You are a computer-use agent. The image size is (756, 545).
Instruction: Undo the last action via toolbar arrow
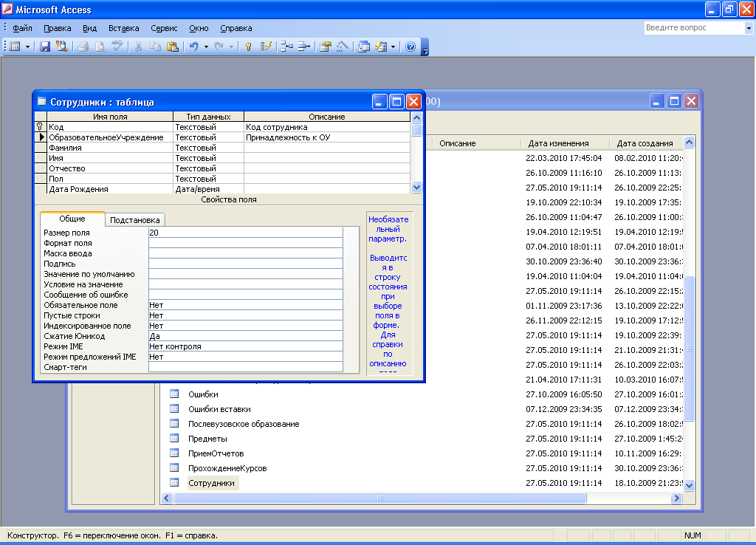pos(194,47)
